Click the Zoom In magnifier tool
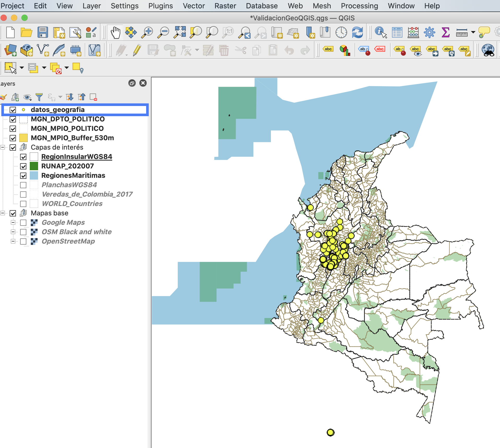This screenshot has height=448, width=500. [x=147, y=33]
